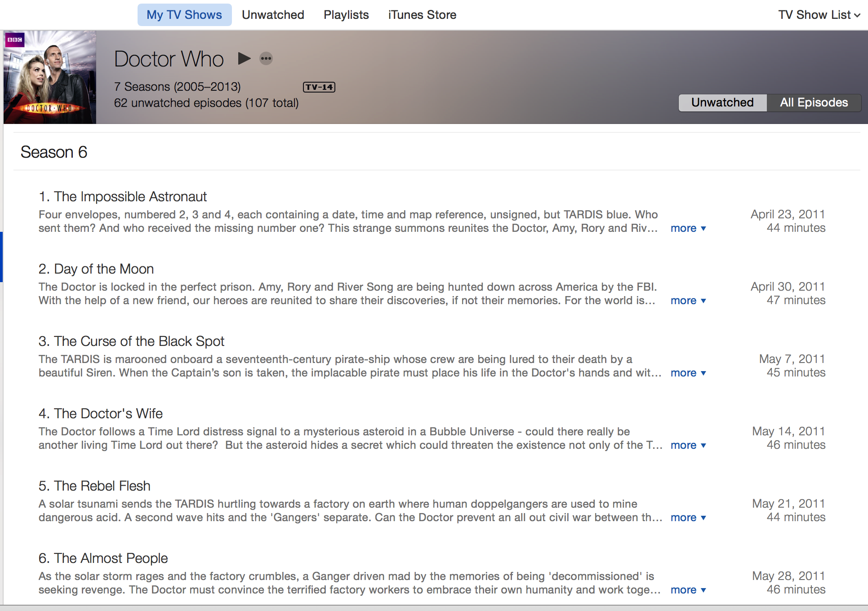
Task: Open the iTunes Store tab
Action: click(422, 15)
